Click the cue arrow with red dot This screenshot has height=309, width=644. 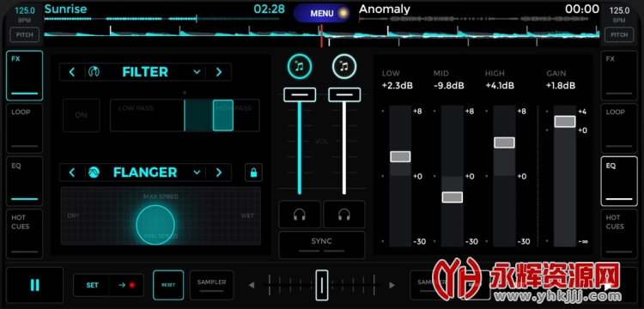coord(126,285)
